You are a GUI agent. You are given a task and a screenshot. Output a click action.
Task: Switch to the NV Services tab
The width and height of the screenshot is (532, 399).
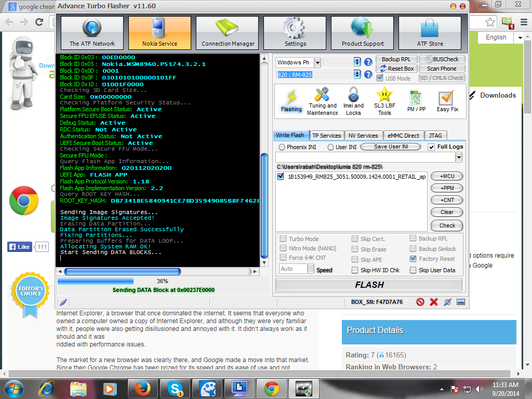(x=364, y=136)
